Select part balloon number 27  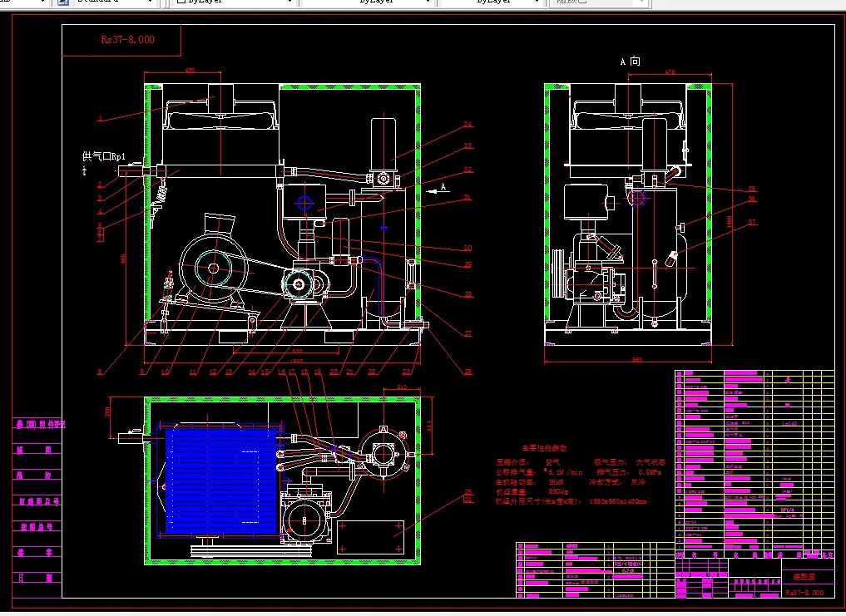468,333
